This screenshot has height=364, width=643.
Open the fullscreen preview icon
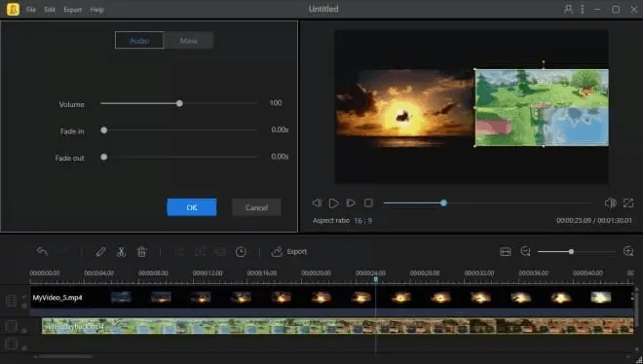point(628,202)
